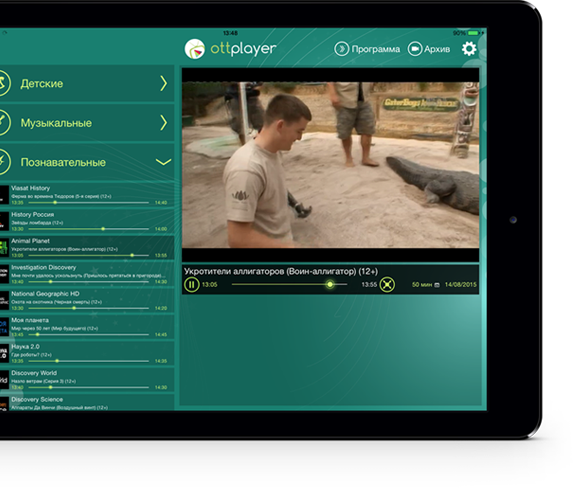
Task: Click the Animal Planet progress bar
Action: click(88, 255)
